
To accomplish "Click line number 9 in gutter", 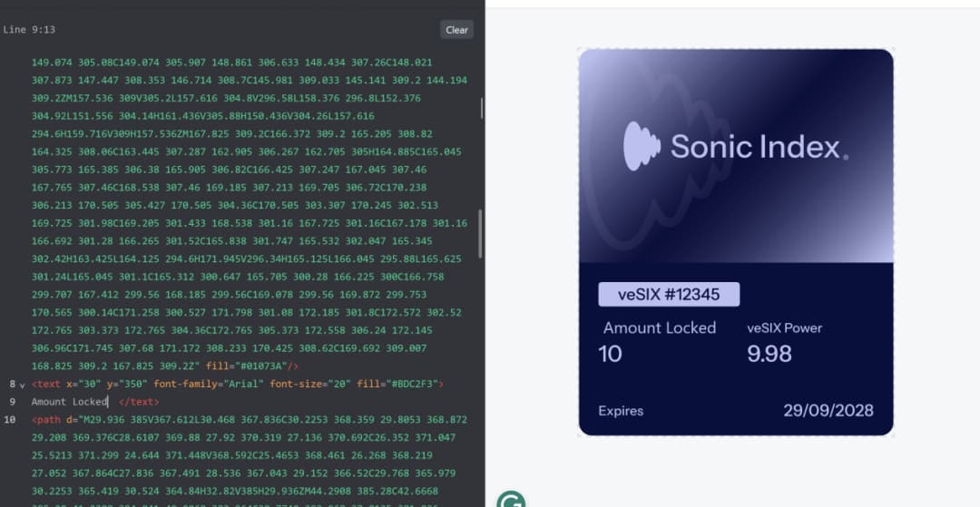I will click(13, 402).
